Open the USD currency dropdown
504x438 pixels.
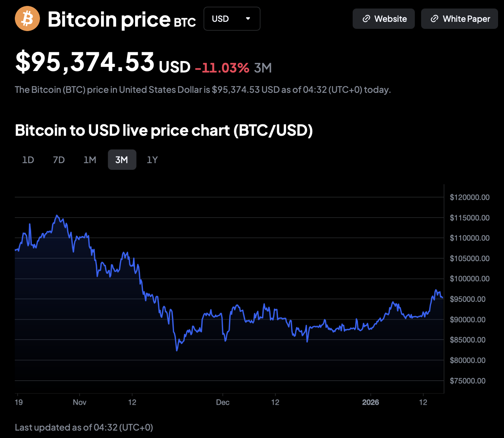(232, 19)
